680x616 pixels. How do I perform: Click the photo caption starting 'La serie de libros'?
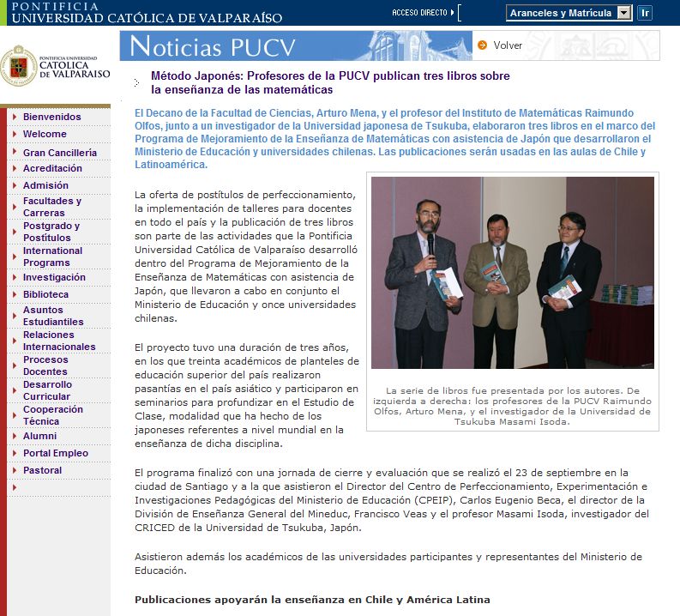tap(512, 406)
